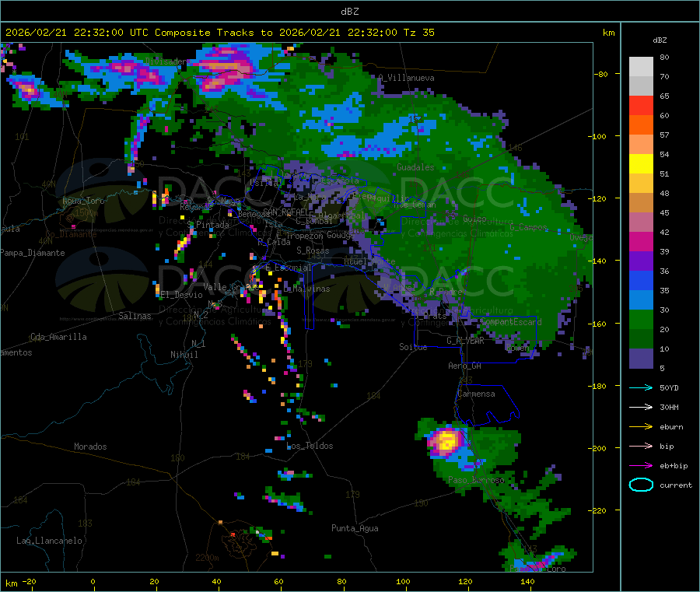The image size is (700, 592).
Task: Click the 'Divisadero' map label
Action: tap(167, 61)
